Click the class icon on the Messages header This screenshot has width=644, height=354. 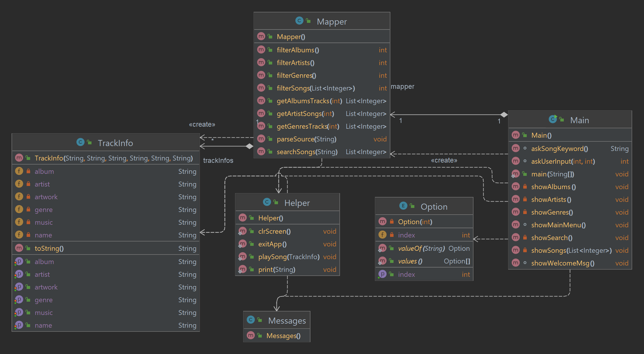tap(251, 320)
